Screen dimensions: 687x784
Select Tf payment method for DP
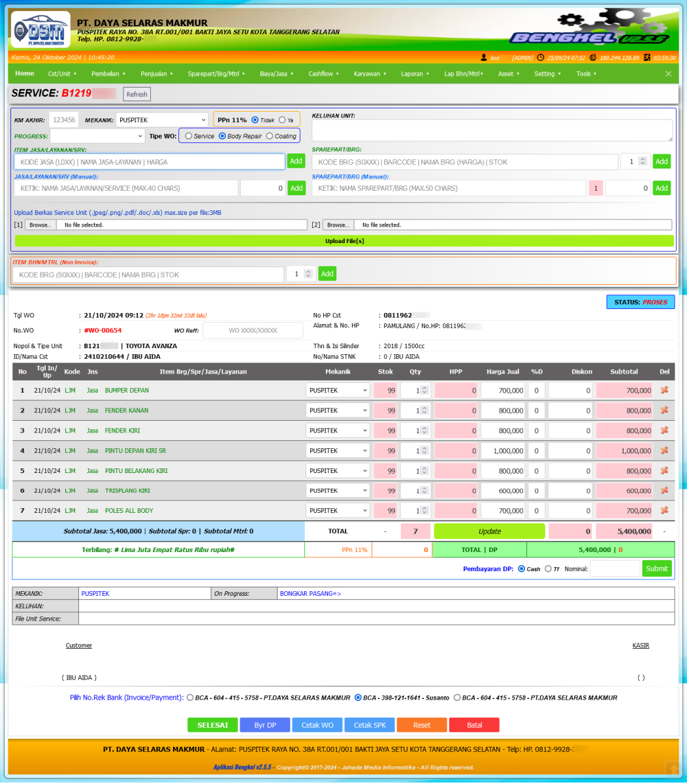point(548,569)
